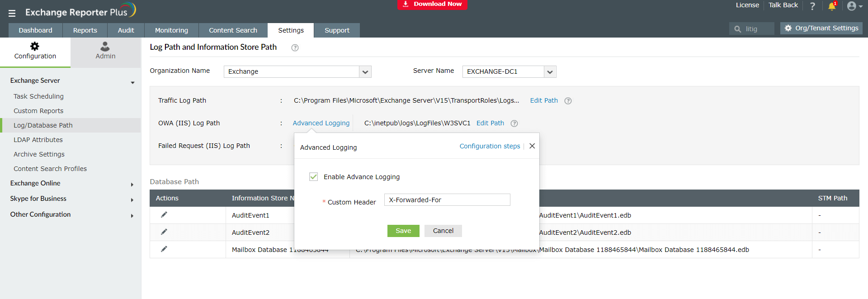This screenshot has width=868, height=299.
Task: Open the Monitoring tab
Action: point(171,30)
